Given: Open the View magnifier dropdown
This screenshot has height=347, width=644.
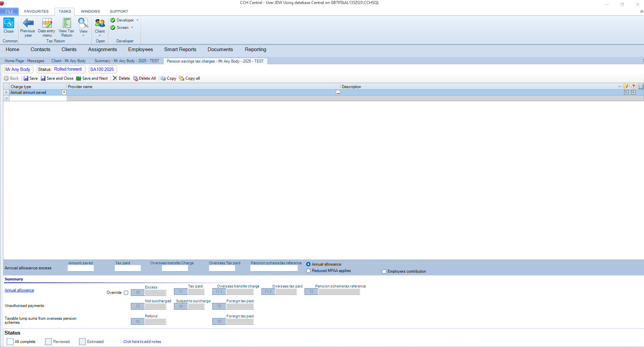Looking at the screenshot, I should (x=83, y=27).
